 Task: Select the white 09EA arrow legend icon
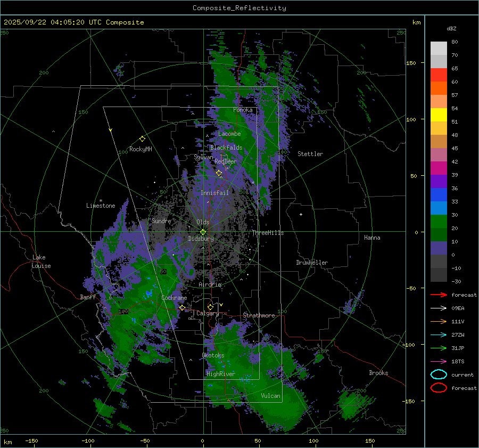(438, 308)
